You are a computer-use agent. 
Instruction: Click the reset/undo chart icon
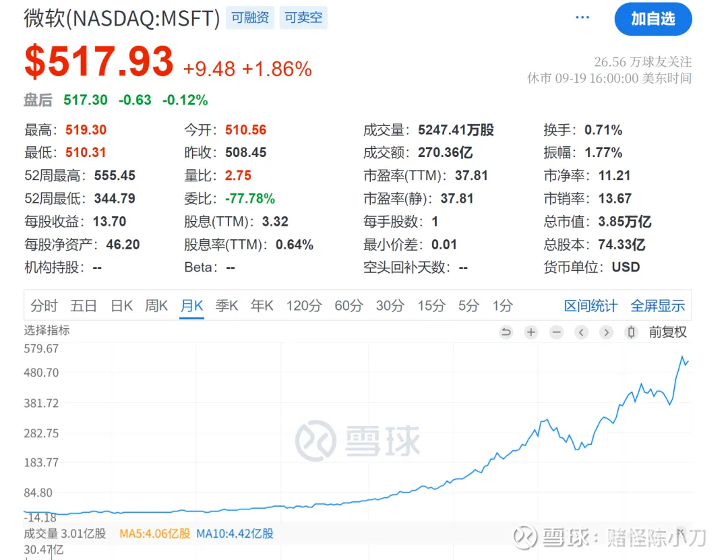(x=506, y=332)
